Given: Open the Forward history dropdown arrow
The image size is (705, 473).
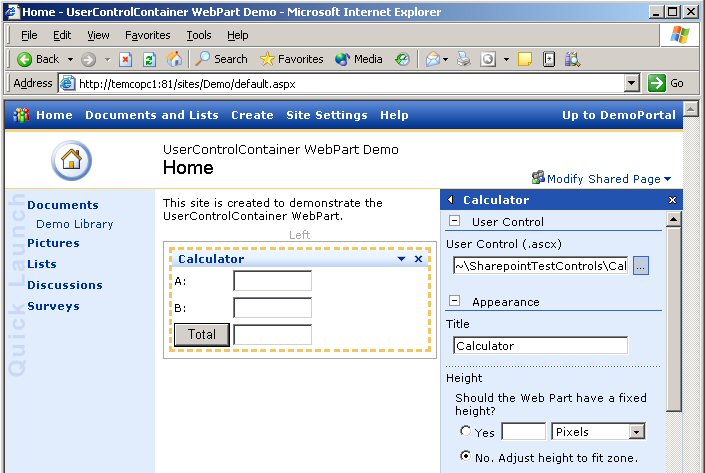Looking at the screenshot, I should coord(107,59).
